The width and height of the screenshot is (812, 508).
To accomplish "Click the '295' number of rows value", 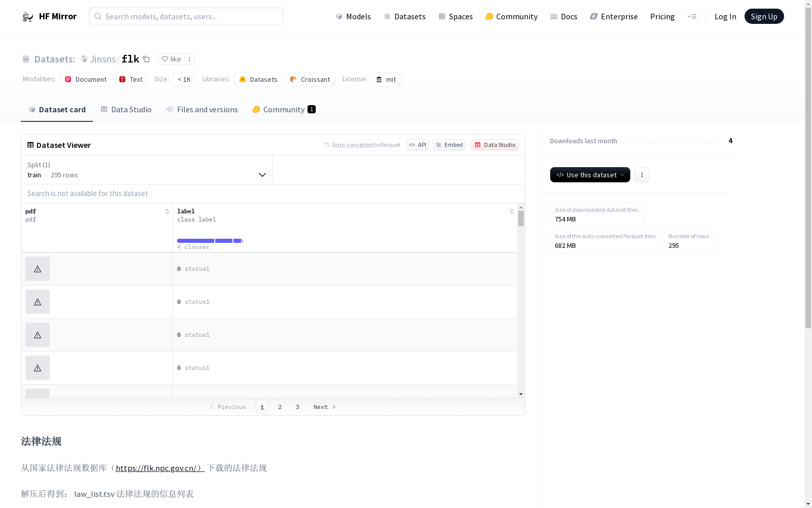I will pyautogui.click(x=673, y=245).
